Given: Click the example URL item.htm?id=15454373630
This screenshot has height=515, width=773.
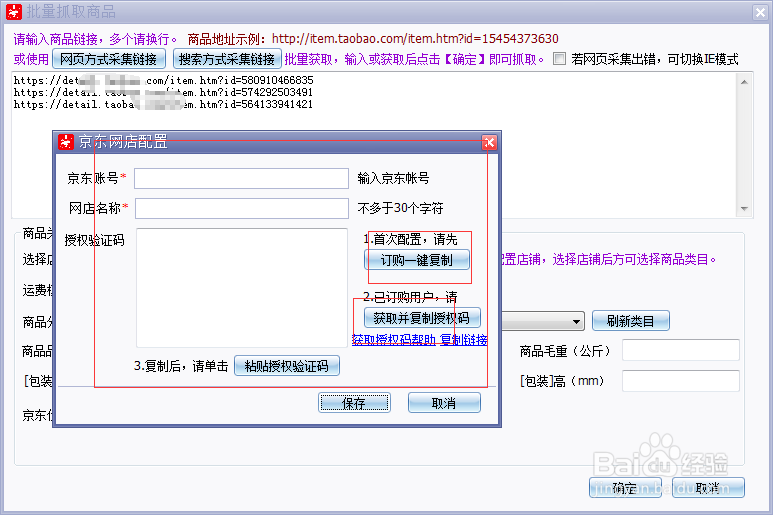Looking at the screenshot, I should tap(415, 38).
